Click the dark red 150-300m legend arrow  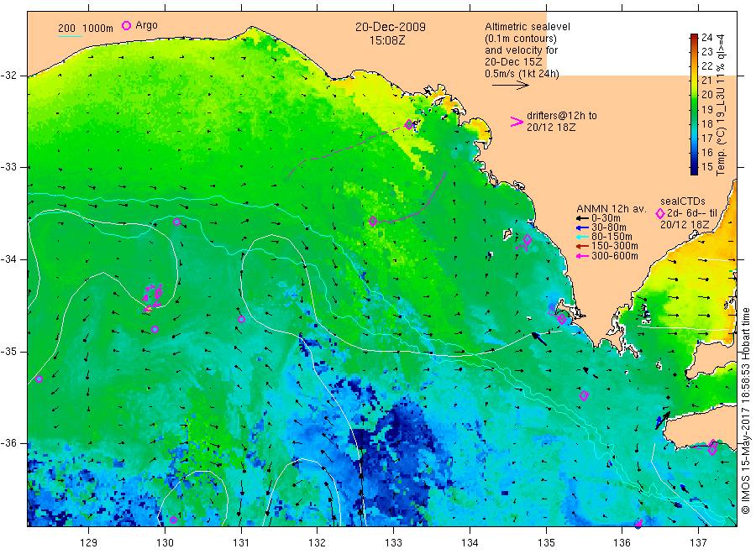coord(582,246)
